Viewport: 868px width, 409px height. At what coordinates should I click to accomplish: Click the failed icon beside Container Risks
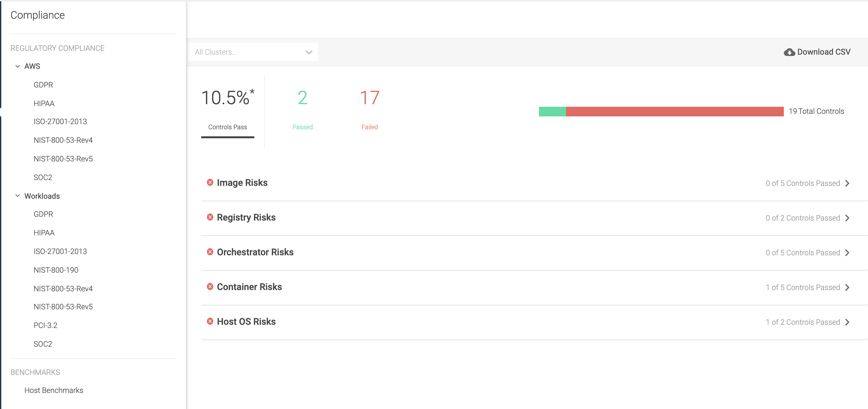tap(210, 286)
